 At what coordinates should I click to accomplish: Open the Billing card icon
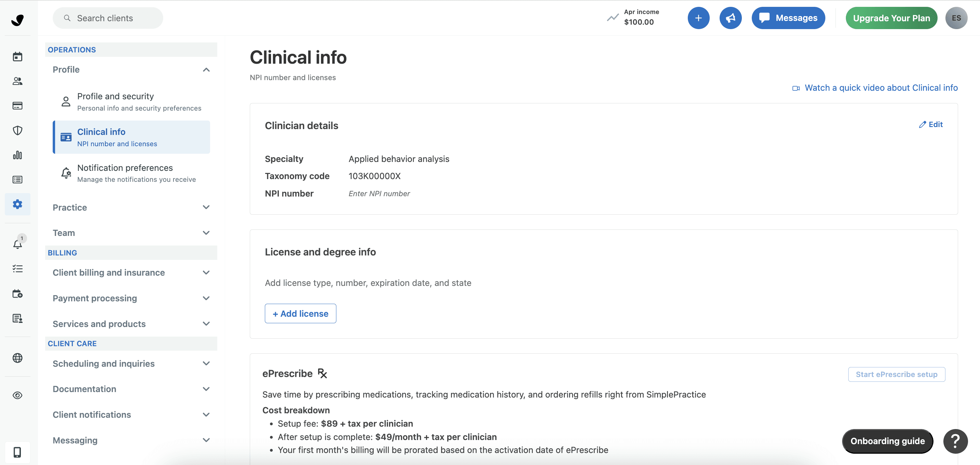[17, 106]
